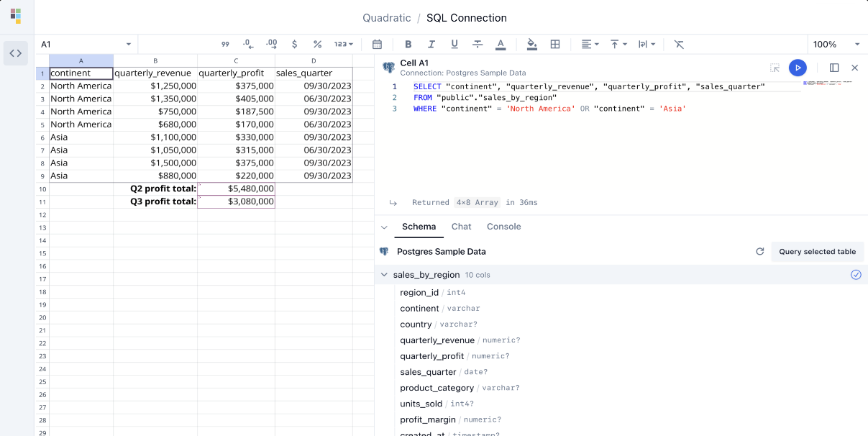Open the 123 number format dropdown

[344, 44]
